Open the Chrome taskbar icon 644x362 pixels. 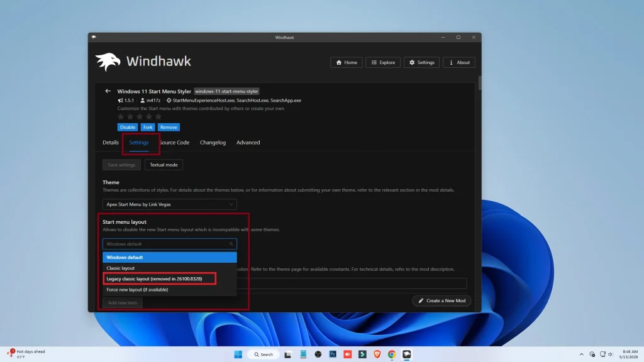(392, 354)
